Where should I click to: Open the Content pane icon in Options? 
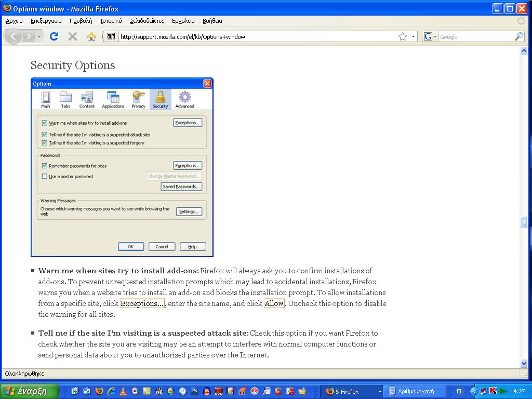click(x=87, y=99)
